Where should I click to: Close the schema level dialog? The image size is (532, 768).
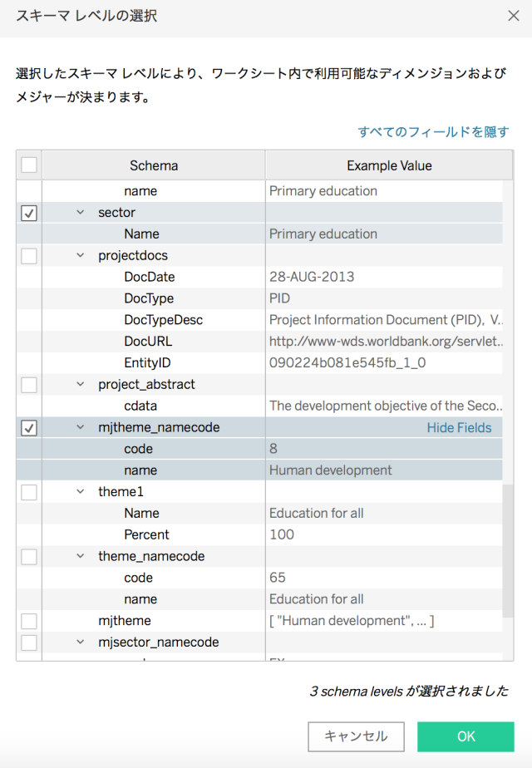514,16
